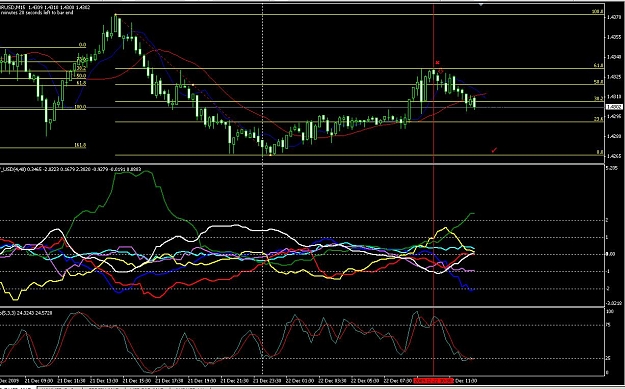Click the '21 Dec 15:00' time axis label
Viewport: 625px width, 389px height.
click(x=136, y=380)
